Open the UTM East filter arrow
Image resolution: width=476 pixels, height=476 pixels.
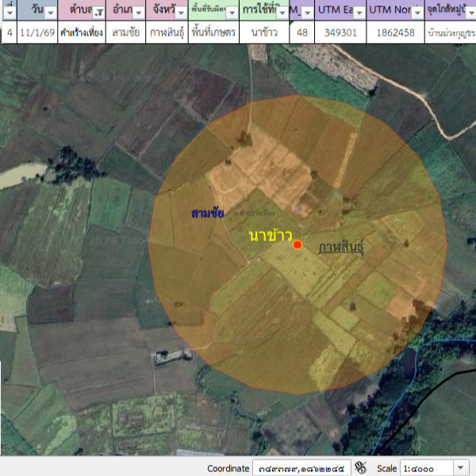pos(359,13)
